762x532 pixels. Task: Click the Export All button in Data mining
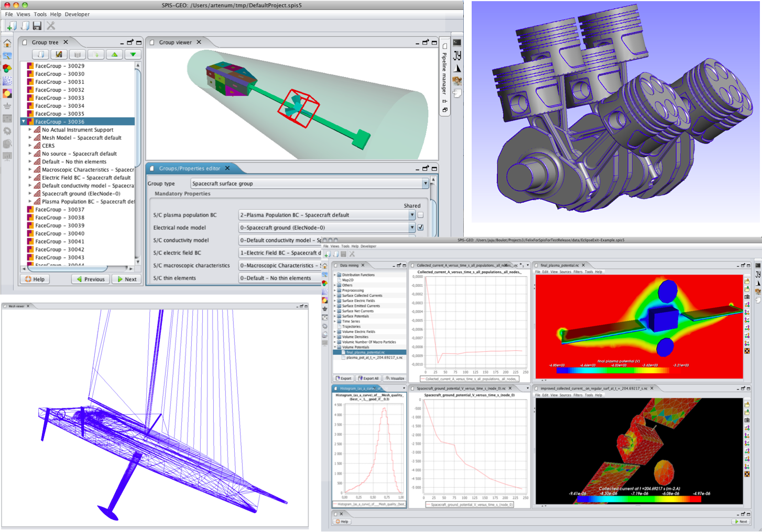coord(368,378)
